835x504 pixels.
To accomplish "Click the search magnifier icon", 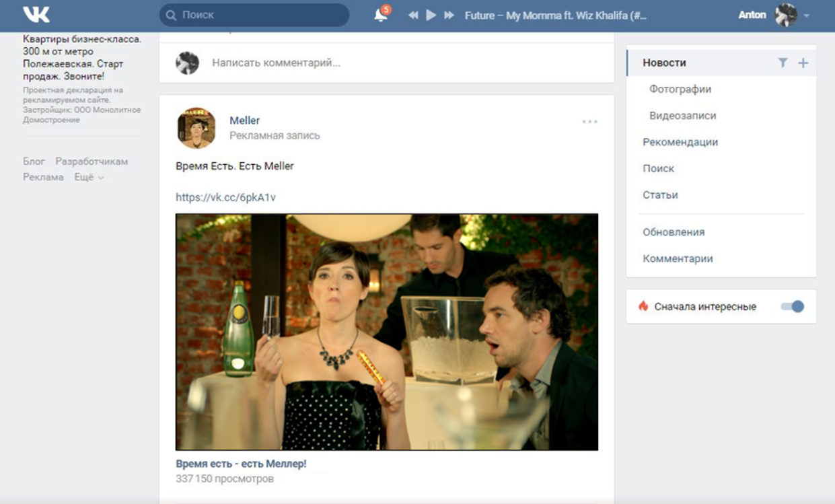I will click(172, 15).
